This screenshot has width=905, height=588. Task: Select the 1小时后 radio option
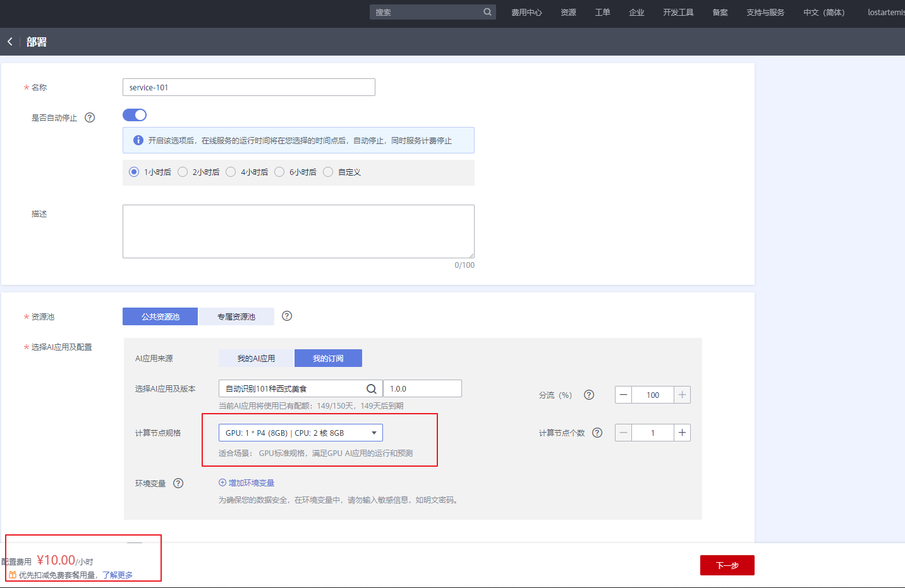point(134,172)
